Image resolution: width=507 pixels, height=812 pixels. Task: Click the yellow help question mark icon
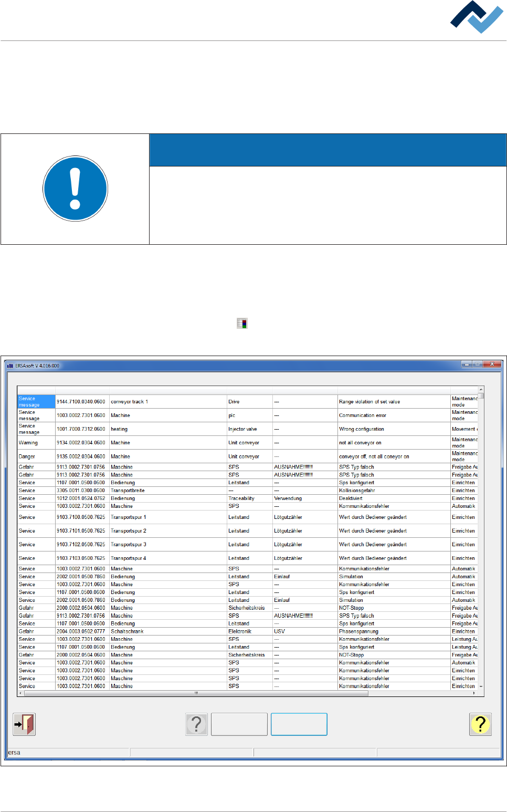(480, 724)
